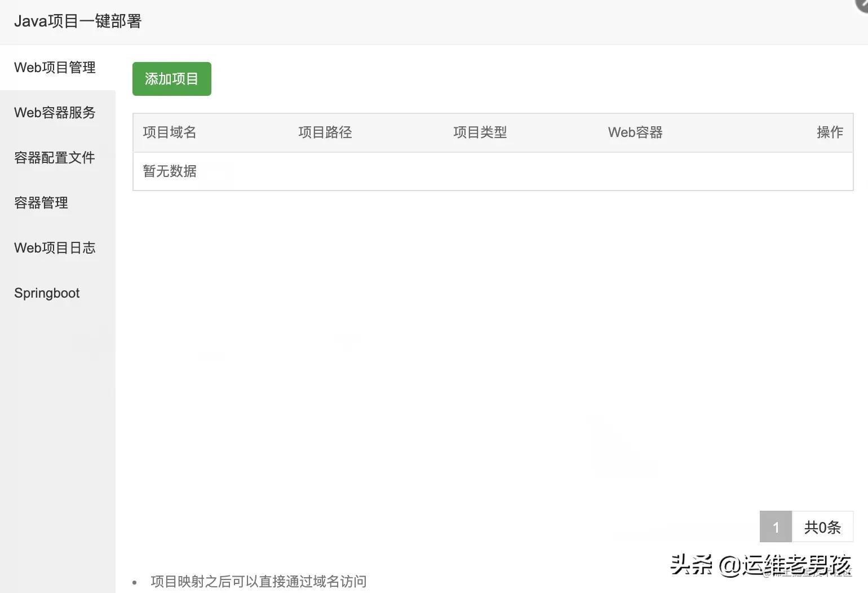
Task: View Web项目日志 logs
Action: click(54, 247)
